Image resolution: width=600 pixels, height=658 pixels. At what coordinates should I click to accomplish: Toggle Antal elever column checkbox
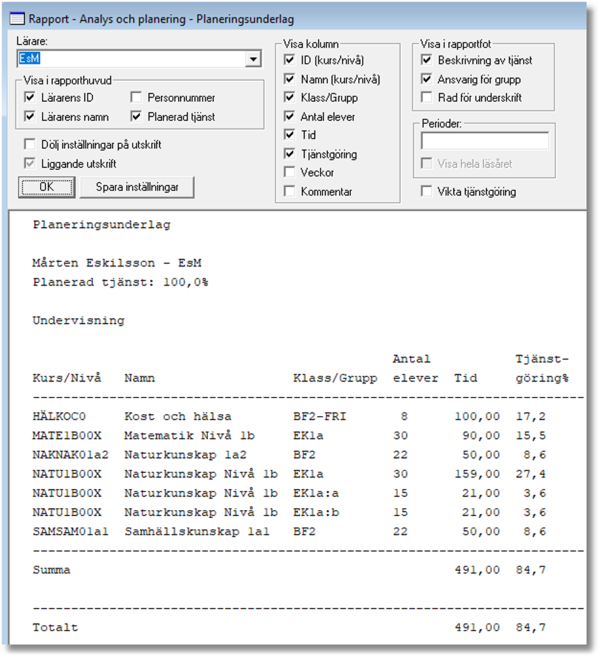pos(290,117)
